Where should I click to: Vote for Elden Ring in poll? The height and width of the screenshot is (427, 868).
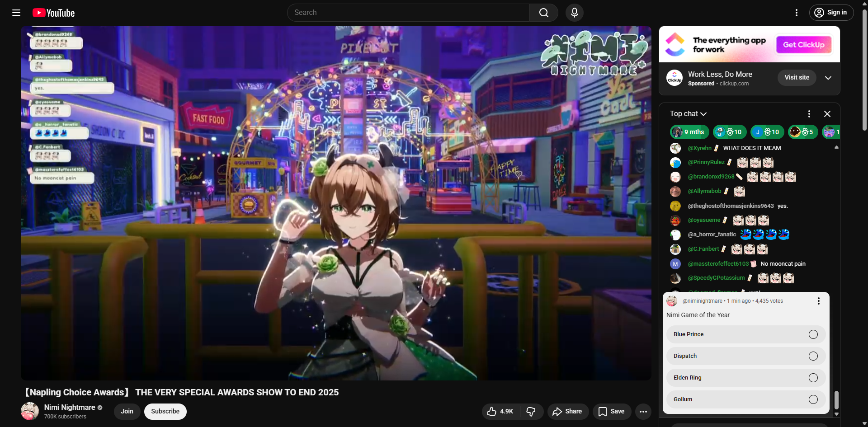[x=746, y=378]
